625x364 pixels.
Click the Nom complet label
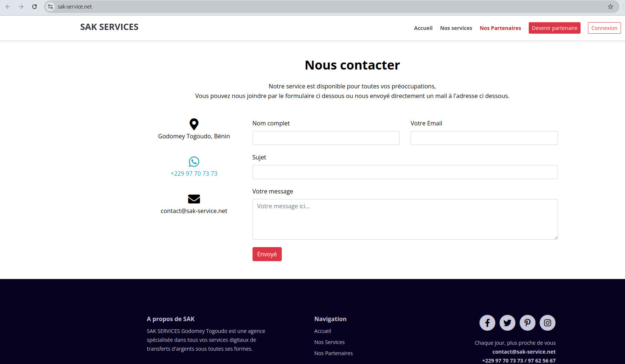click(x=271, y=123)
